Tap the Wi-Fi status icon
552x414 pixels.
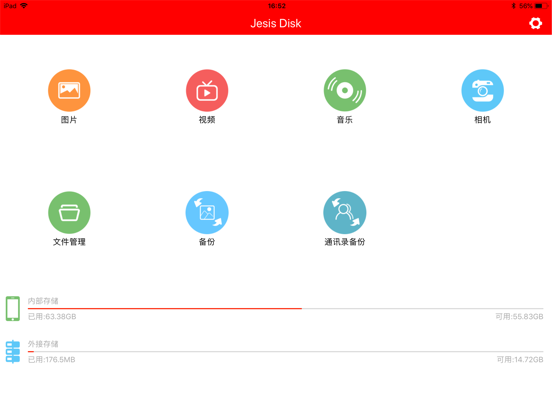point(24,6)
